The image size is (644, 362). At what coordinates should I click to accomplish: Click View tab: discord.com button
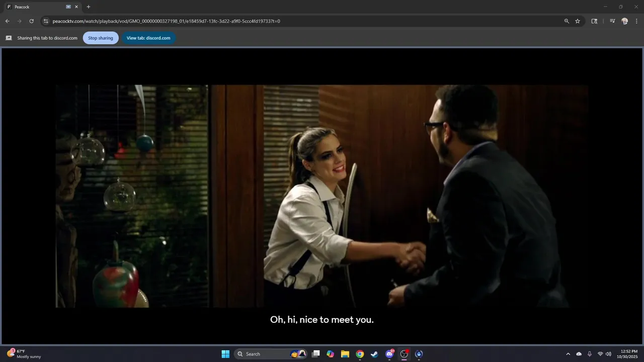[148, 38]
